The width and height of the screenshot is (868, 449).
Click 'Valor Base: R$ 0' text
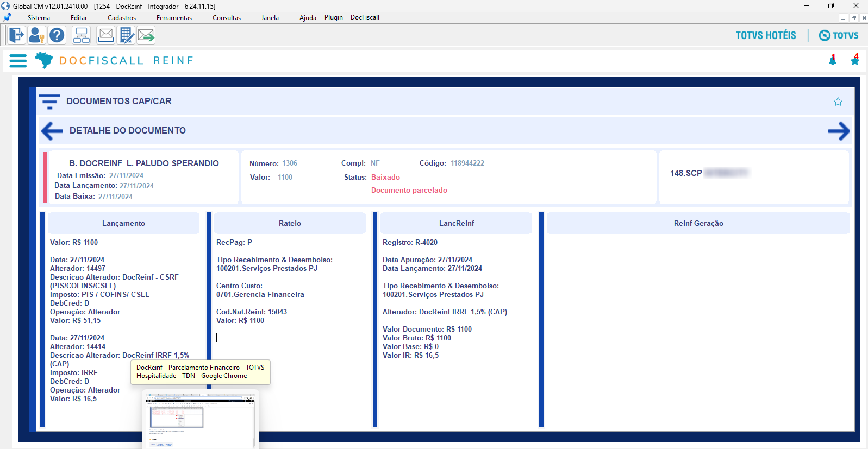coord(410,347)
